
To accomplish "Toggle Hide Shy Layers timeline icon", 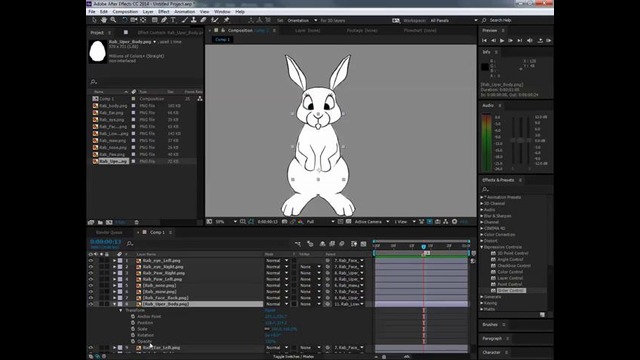I will pos(322,244).
